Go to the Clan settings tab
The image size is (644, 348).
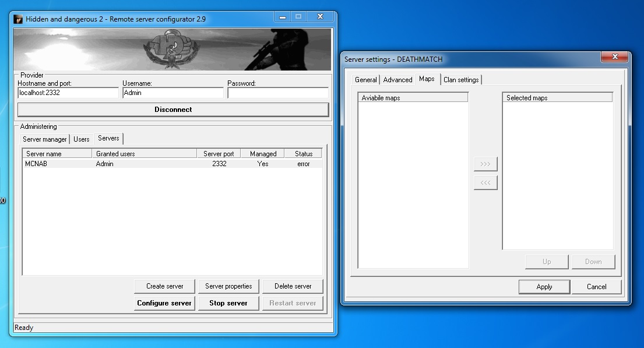tap(461, 80)
